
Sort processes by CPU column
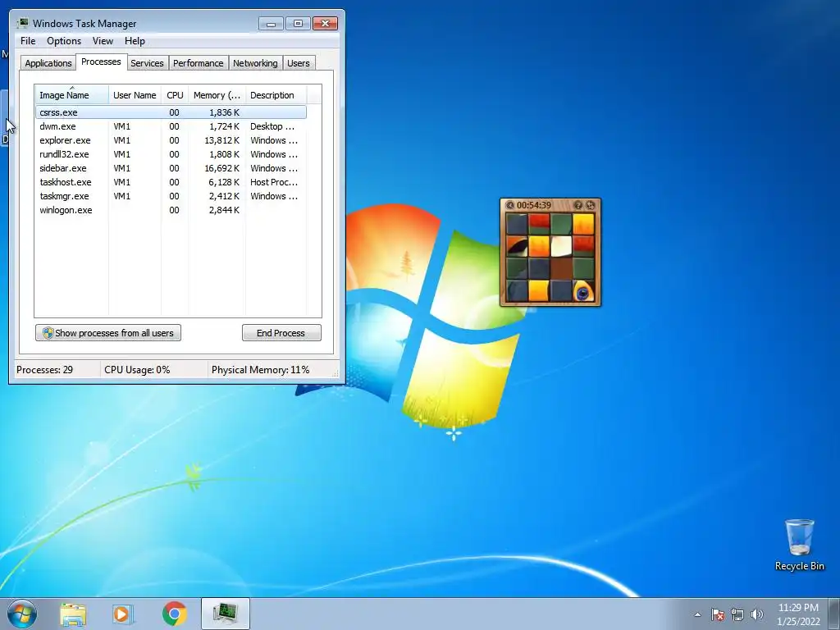175,94
